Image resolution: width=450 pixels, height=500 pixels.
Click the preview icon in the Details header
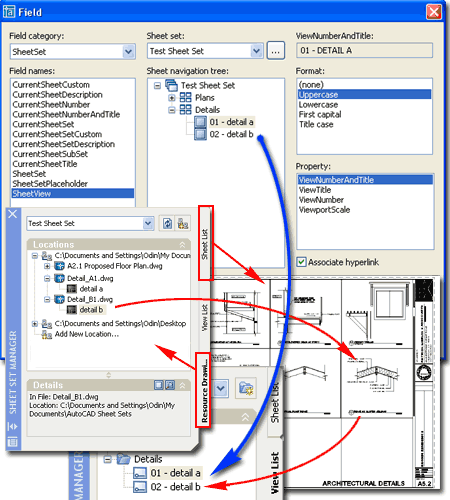tap(170, 385)
